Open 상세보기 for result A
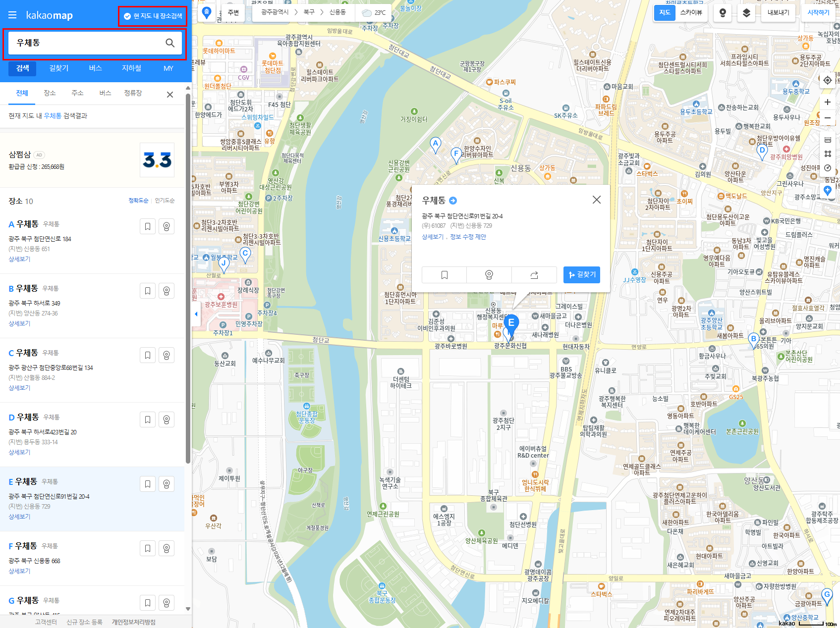This screenshot has width=840, height=628. [x=19, y=259]
